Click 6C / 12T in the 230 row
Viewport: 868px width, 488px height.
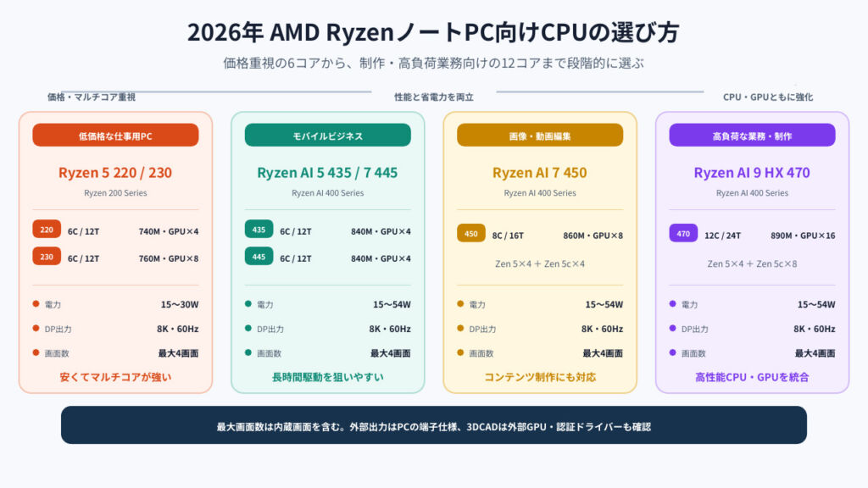click(84, 258)
